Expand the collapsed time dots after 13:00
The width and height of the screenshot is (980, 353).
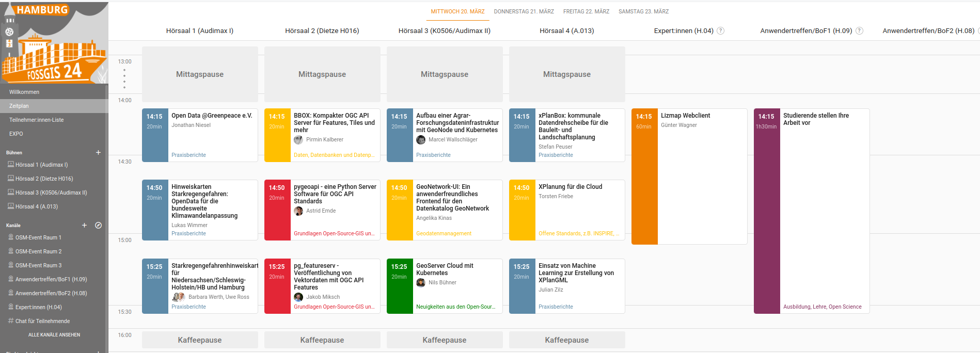point(124,79)
